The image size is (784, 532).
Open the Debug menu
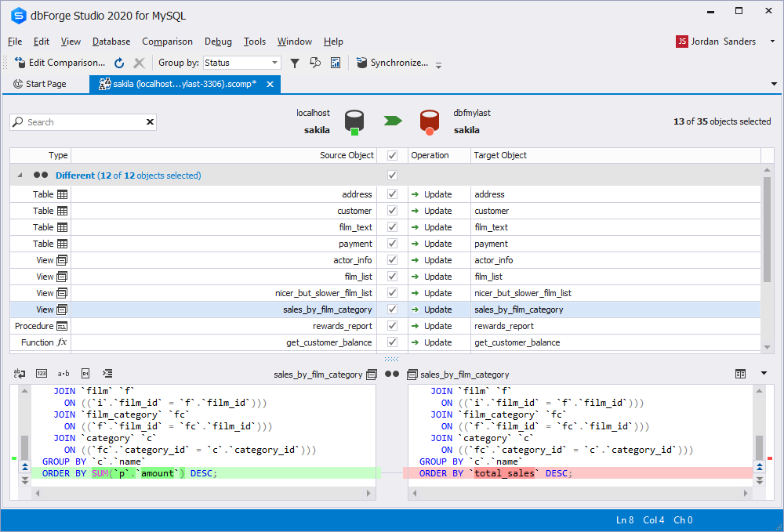[x=219, y=42]
